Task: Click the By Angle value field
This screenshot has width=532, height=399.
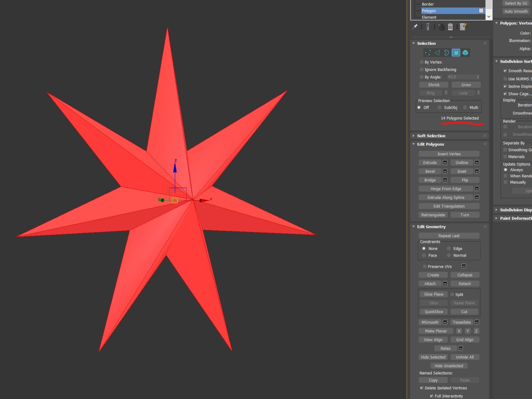Action: (461, 77)
